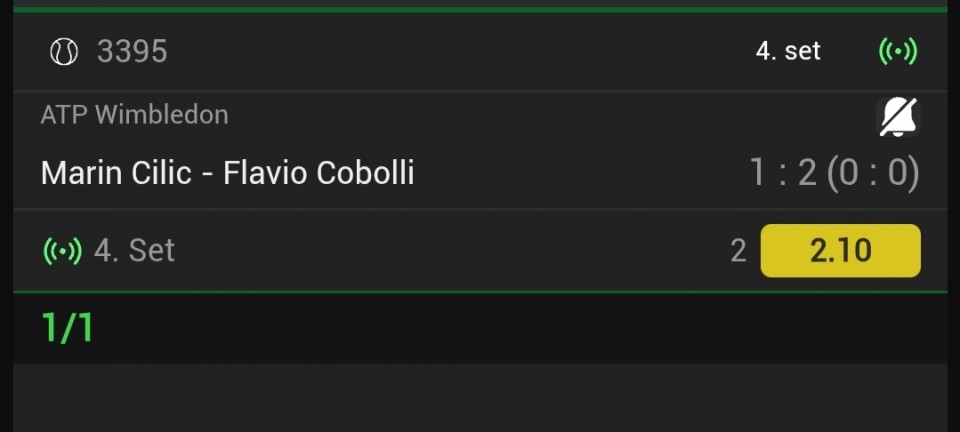This screenshot has height=432, width=960.
Task: Tap the 1/1 selection counter
Action: pos(67,327)
